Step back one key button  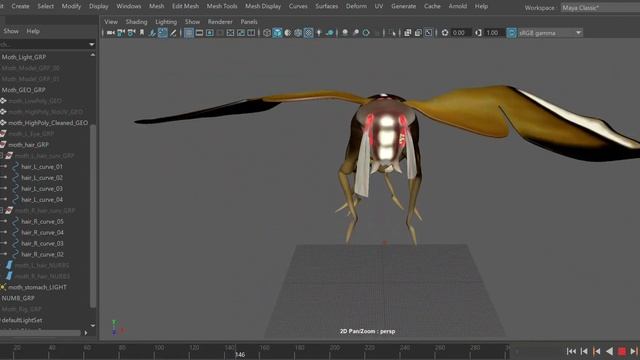pos(597,351)
